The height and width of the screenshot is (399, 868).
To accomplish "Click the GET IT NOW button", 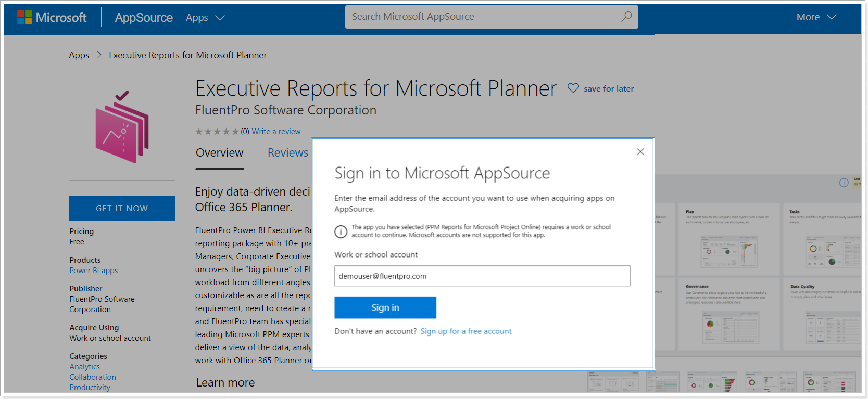I will pos(122,208).
